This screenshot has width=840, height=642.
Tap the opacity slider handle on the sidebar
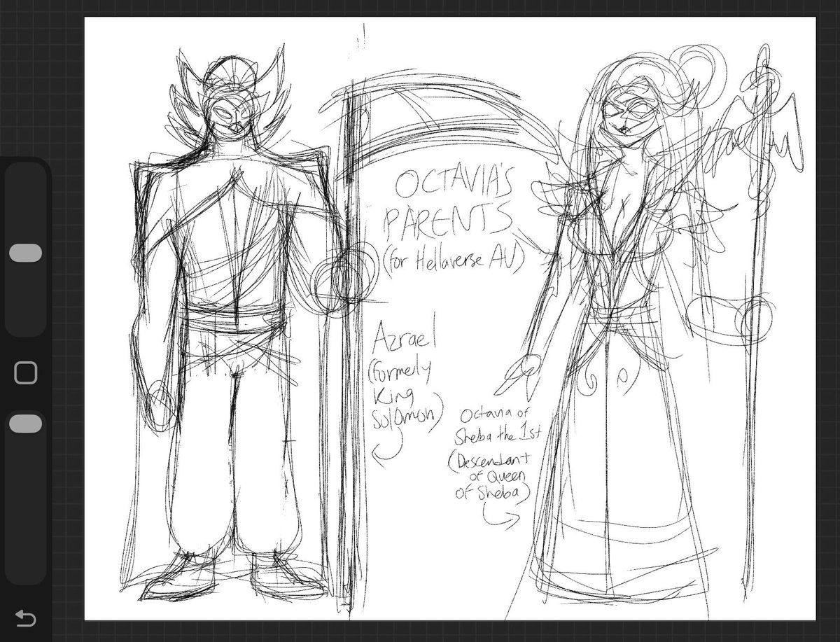click(x=26, y=424)
